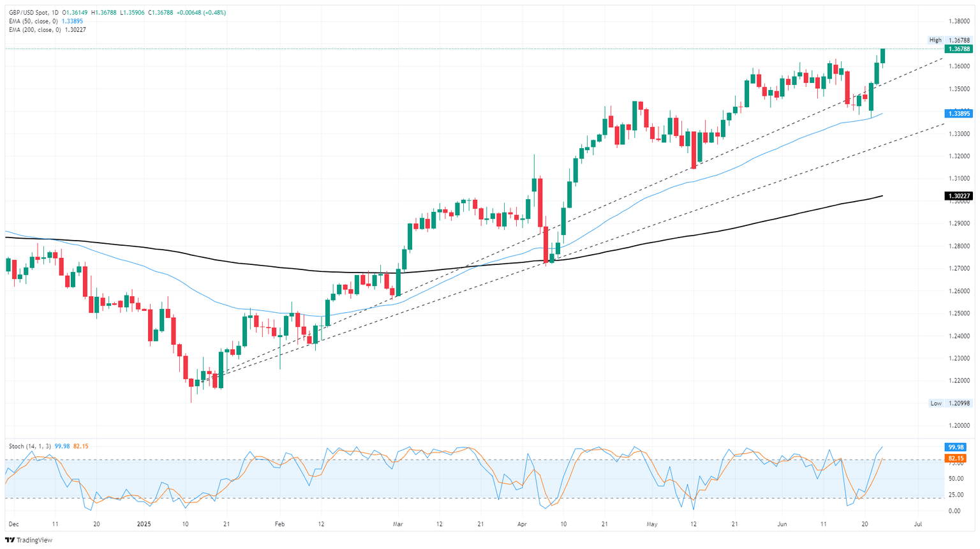Image resolution: width=980 pixels, height=549 pixels.
Task: Select the Stoch (14, 1, 3) indicator legend
Action: (31, 446)
